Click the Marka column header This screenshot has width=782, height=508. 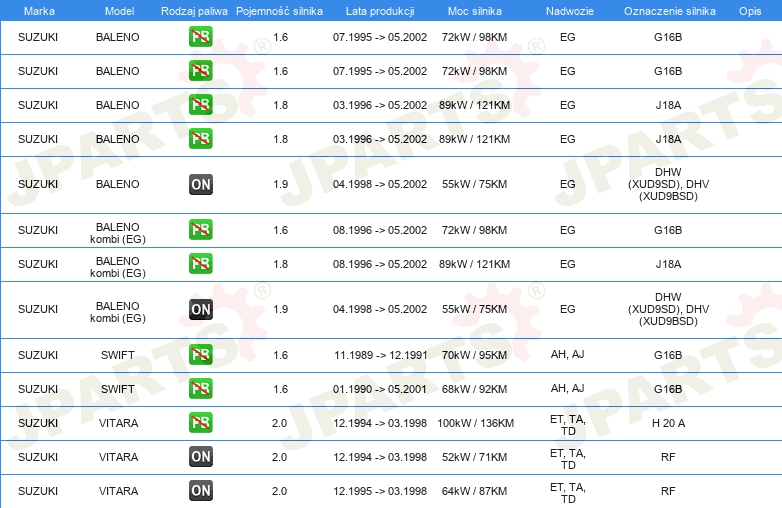point(39,11)
